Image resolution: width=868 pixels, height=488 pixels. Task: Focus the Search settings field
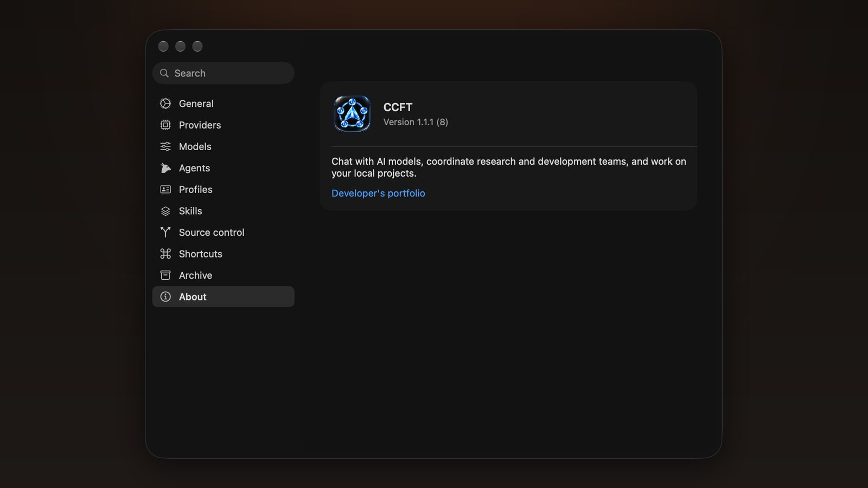pyautogui.click(x=224, y=73)
